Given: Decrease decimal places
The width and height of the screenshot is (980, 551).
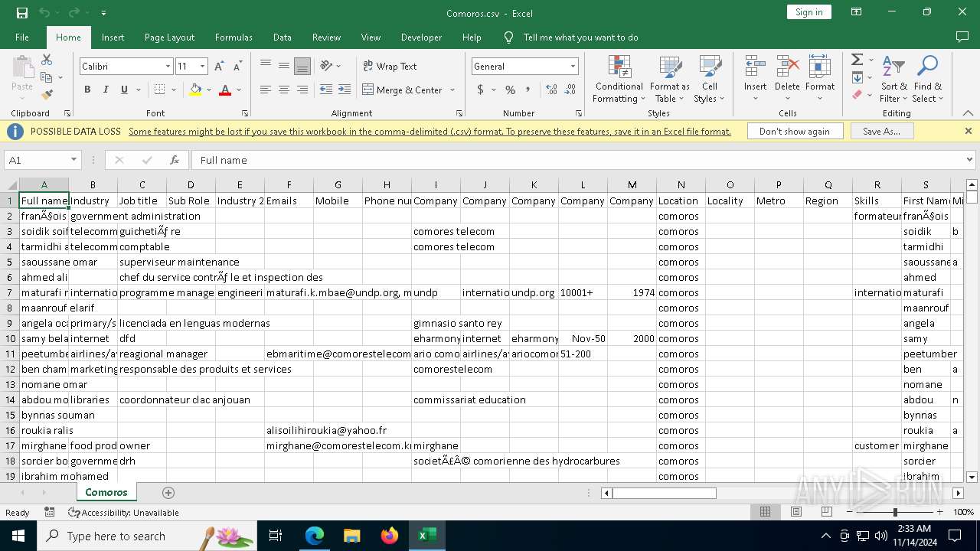Looking at the screenshot, I should coord(570,90).
